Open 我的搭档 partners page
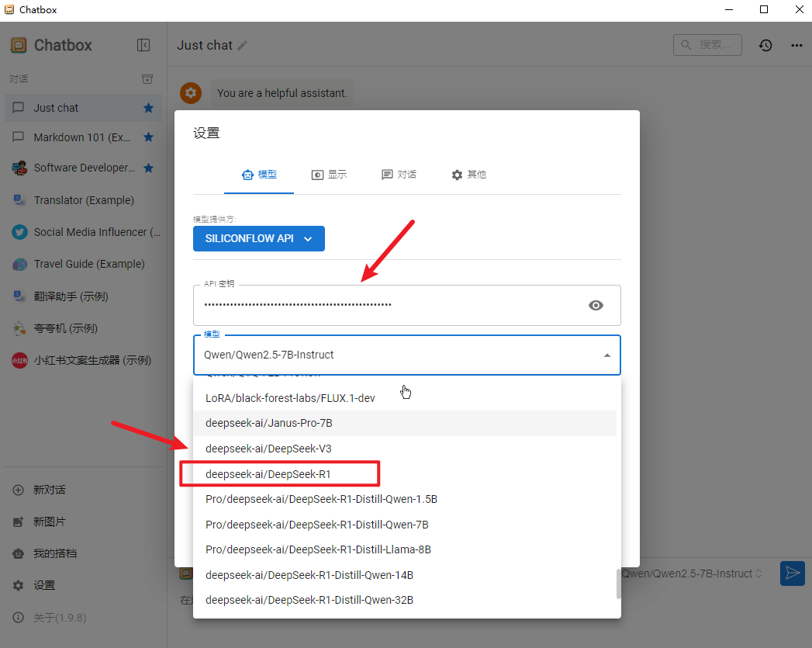 click(x=84, y=553)
